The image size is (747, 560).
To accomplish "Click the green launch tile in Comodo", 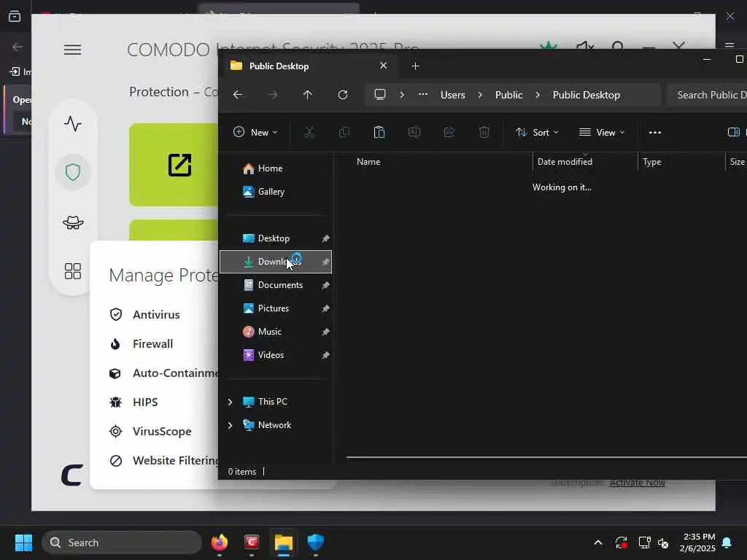I will 174,165.
